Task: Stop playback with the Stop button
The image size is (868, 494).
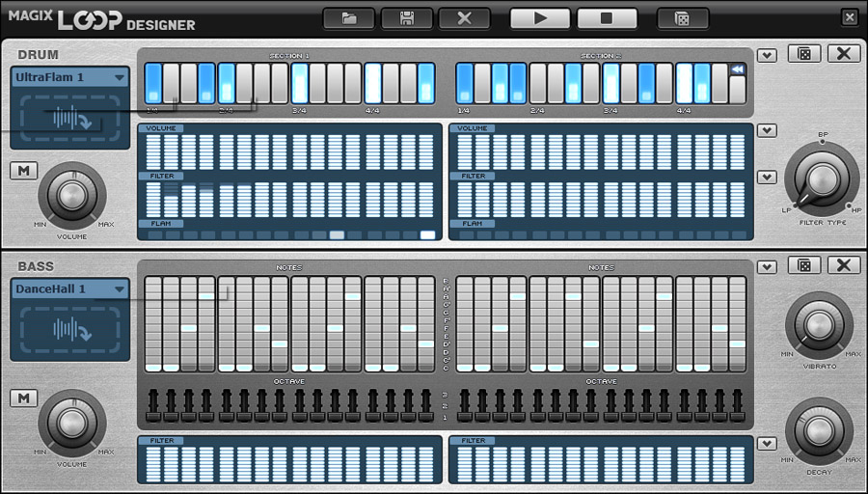Action: (x=607, y=18)
